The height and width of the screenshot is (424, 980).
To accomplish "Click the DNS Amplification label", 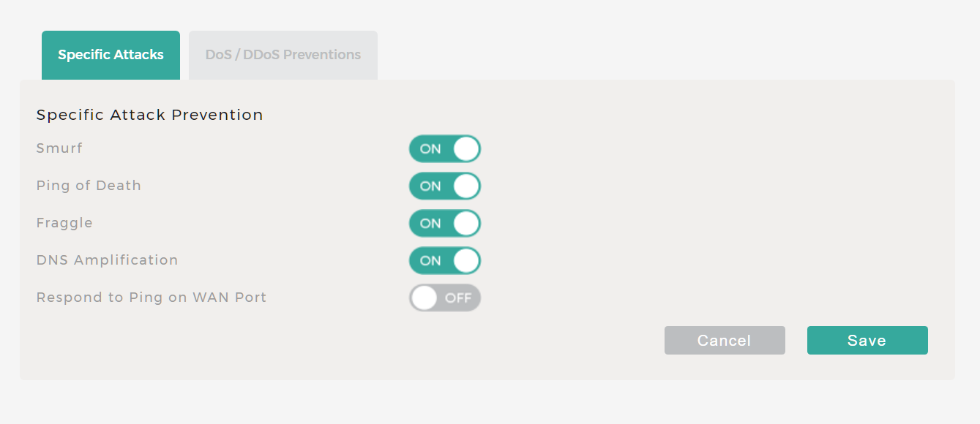I will click(x=107, y=260).
